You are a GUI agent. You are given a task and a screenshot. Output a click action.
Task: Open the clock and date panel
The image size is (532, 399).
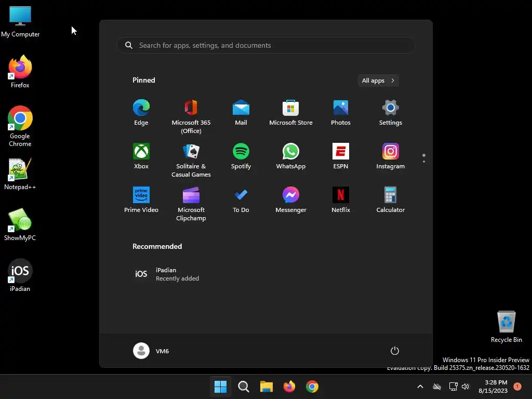[493, 387]
